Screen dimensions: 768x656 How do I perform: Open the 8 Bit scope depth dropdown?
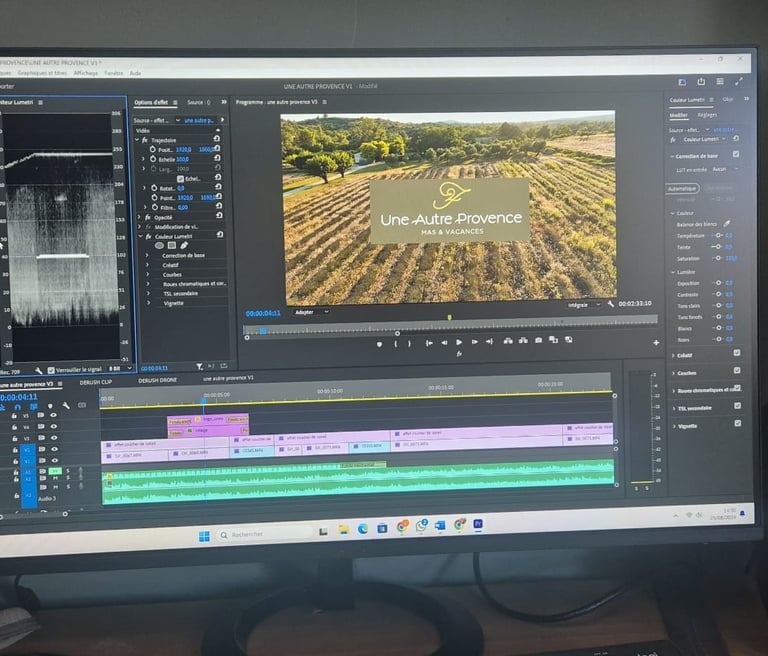(x=120, y=368)
